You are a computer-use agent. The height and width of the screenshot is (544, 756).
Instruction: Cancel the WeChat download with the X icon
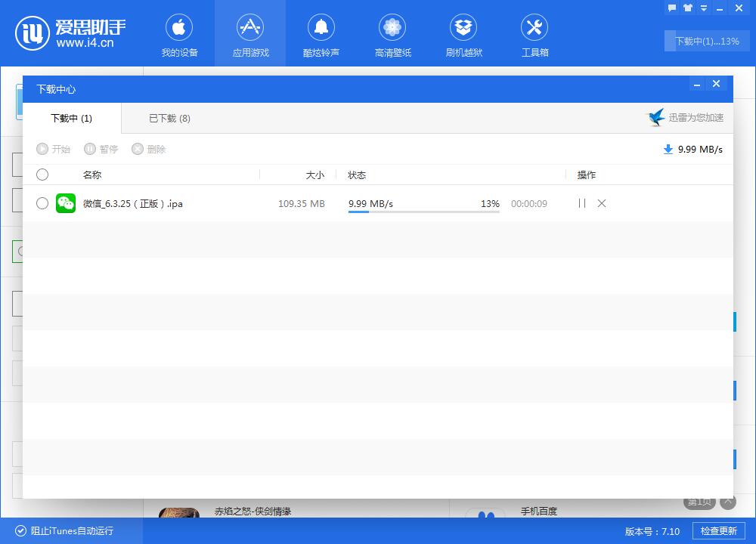(601, 203)
